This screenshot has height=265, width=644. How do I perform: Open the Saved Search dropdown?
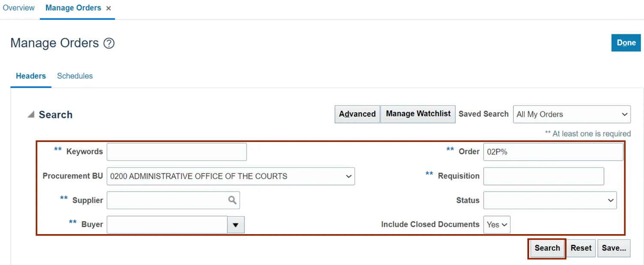click(x=572, y=114)
